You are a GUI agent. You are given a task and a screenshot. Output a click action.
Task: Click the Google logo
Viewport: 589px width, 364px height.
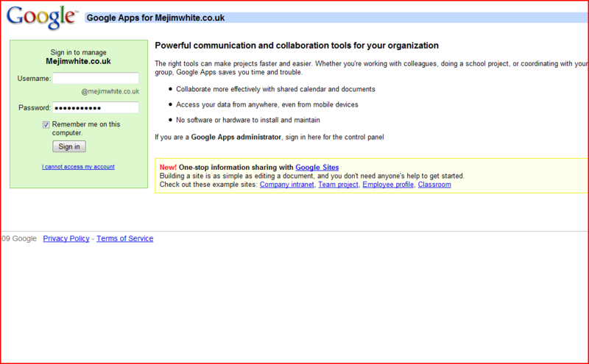coord(42,17)
